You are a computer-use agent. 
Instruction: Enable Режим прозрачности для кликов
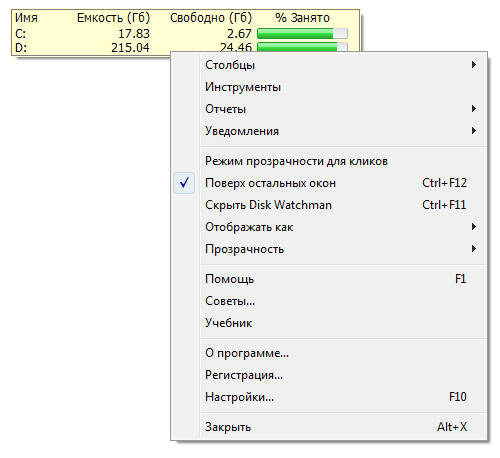[296, 161]
